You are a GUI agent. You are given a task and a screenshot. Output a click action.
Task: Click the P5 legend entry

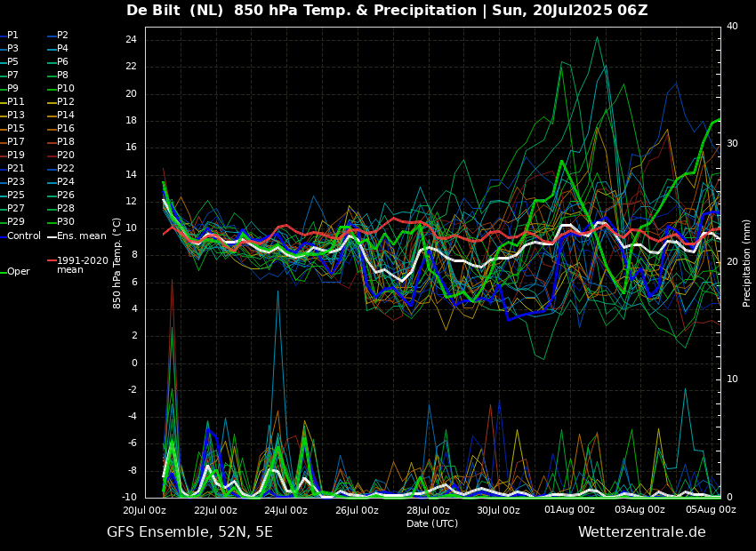tap(9, 61)
